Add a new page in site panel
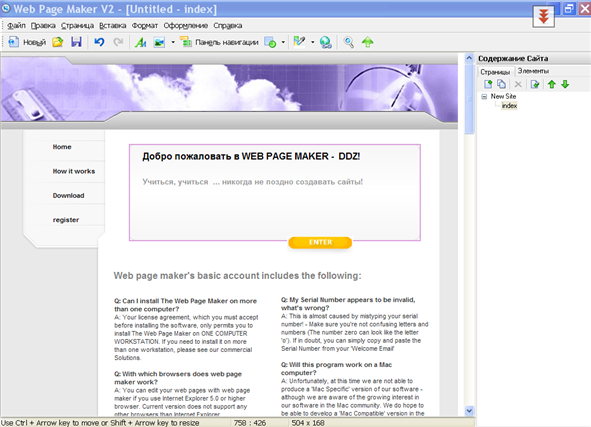The width and height of the screenshot is (591, 427). point(488,84)
